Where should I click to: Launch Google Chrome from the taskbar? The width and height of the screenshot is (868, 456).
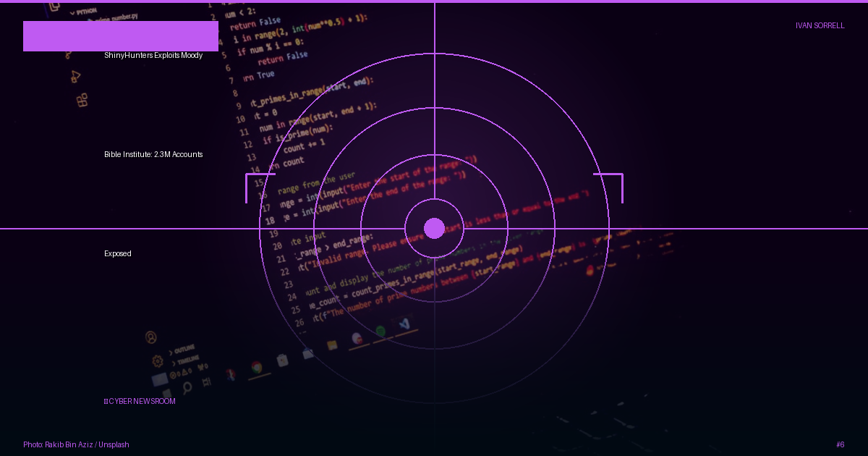[256, 368]
